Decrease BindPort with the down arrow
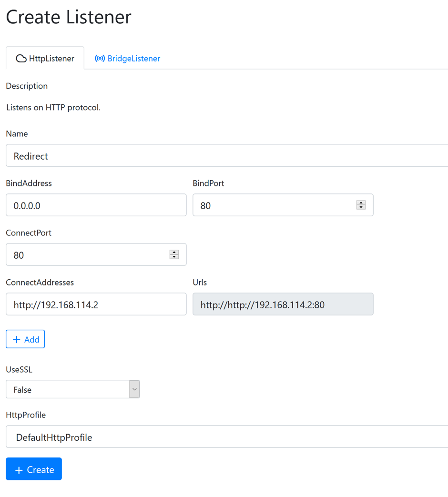This screenshot has height=497, width=448. (x=361, y=207)
